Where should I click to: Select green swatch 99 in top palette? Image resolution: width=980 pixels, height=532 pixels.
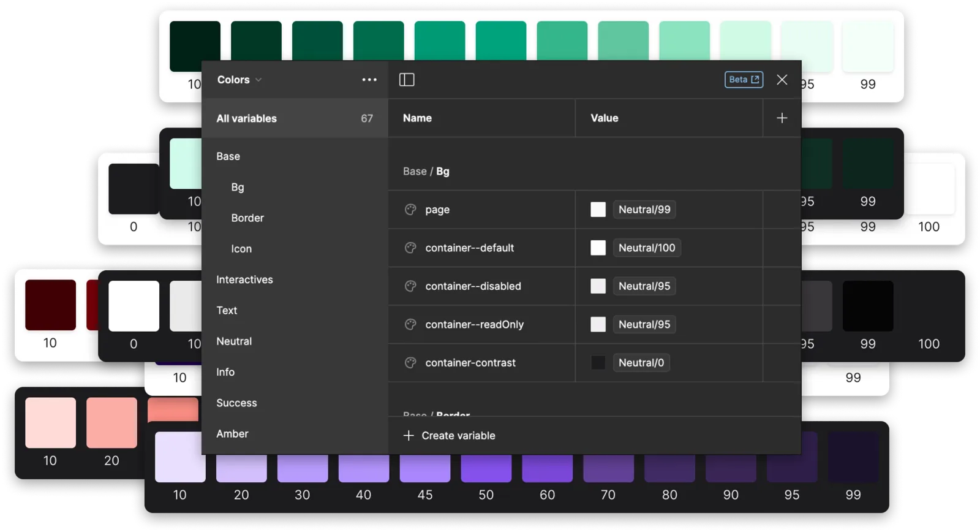tap(868, 47)
